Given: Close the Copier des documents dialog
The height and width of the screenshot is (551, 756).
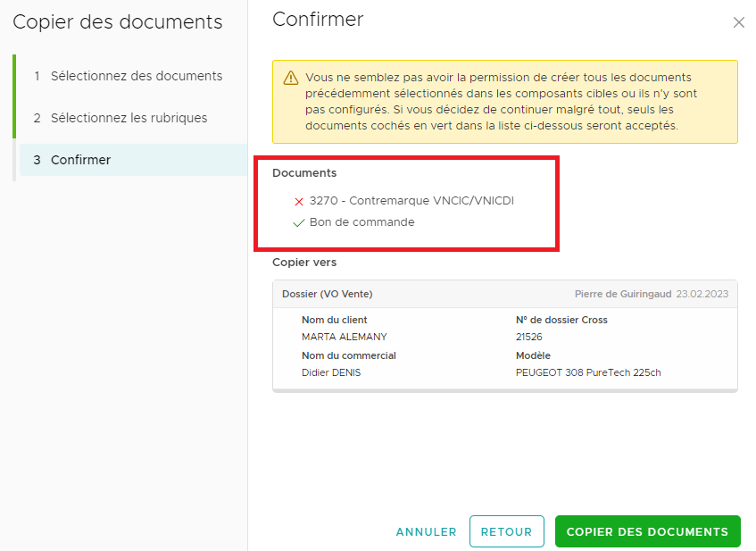Looking at the screenshot, I should [x=738, y=22].
